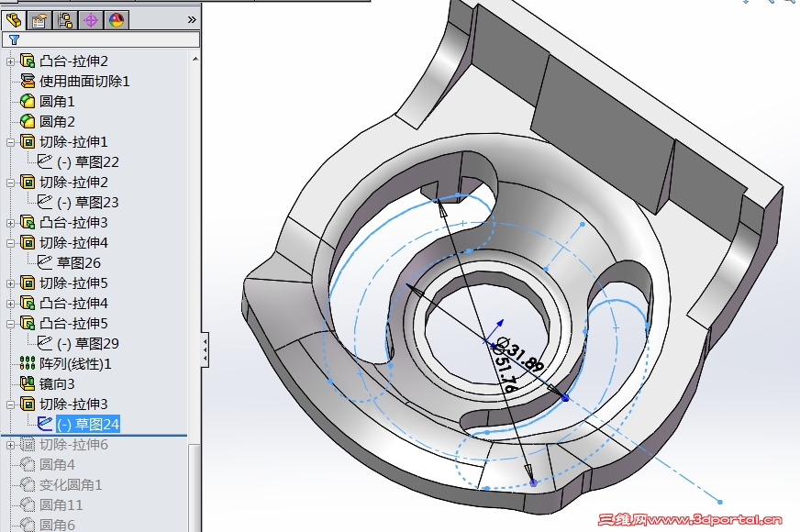Viewport: 800px width, 532px height.
Task: Click the (-) 草图22 label
Action: click(x=88, y=162)
